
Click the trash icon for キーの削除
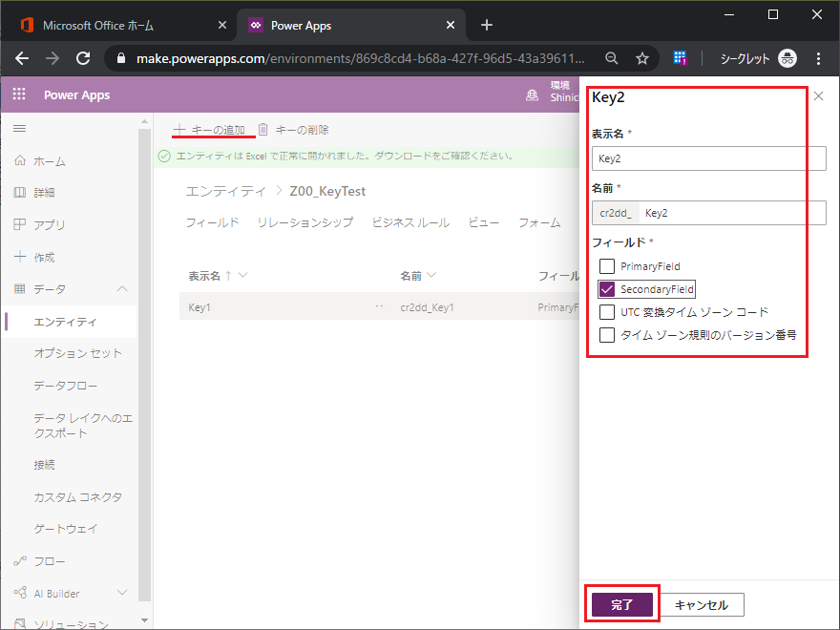[x=263, y=129]
